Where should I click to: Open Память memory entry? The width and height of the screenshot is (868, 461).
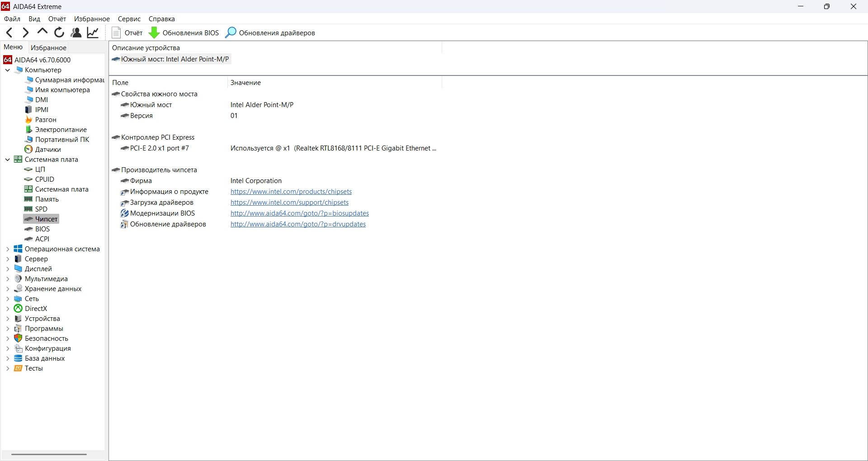(42, 199)
